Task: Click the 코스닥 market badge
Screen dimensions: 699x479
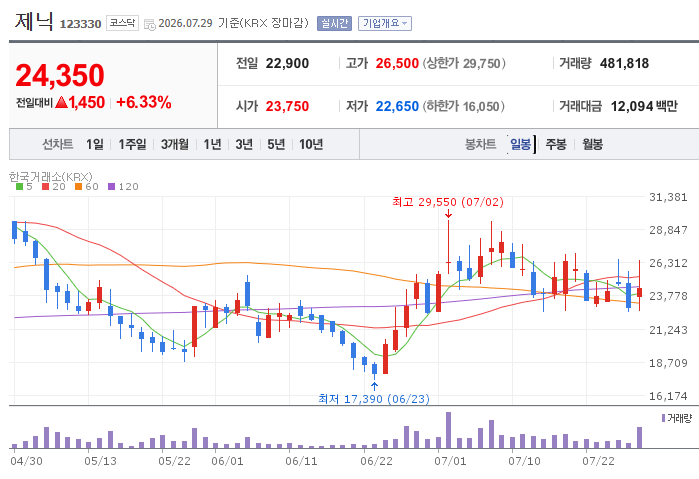Action: 122,23
